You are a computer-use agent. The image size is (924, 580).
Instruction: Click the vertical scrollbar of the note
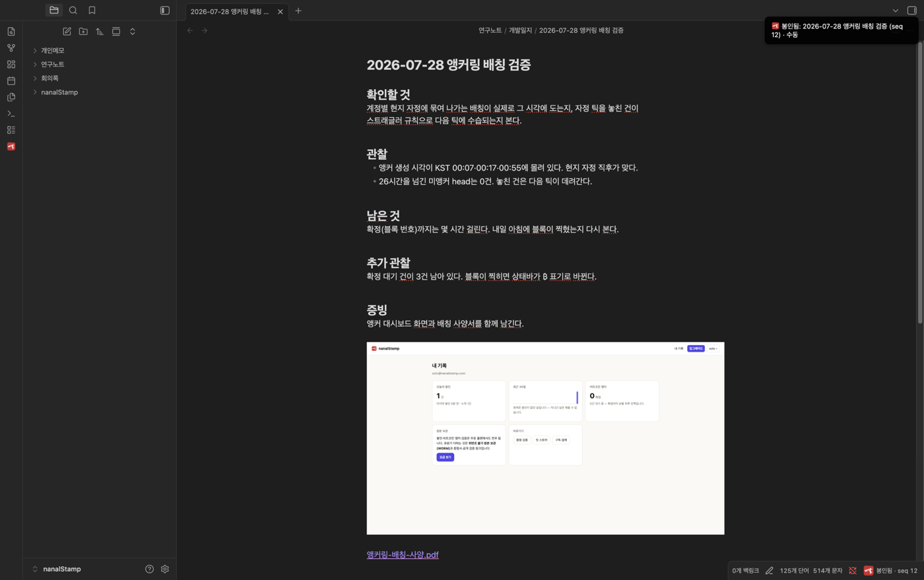click(x=920, y=183)
